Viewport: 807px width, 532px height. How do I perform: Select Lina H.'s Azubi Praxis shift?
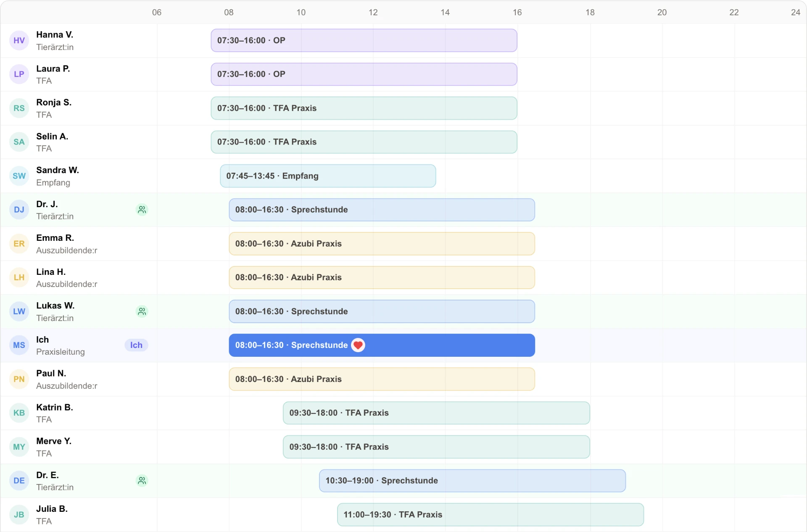[x=382, y=277]
